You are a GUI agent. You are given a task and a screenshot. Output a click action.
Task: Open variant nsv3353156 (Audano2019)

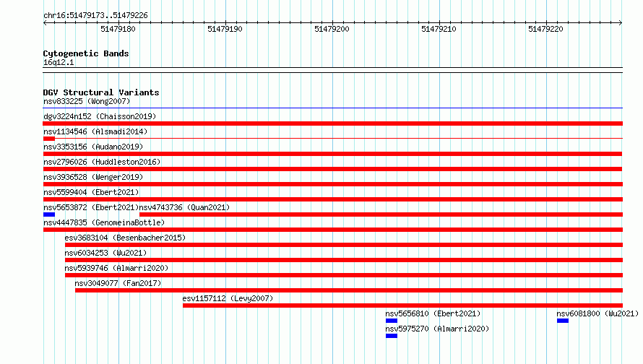[x=93, y=147]
